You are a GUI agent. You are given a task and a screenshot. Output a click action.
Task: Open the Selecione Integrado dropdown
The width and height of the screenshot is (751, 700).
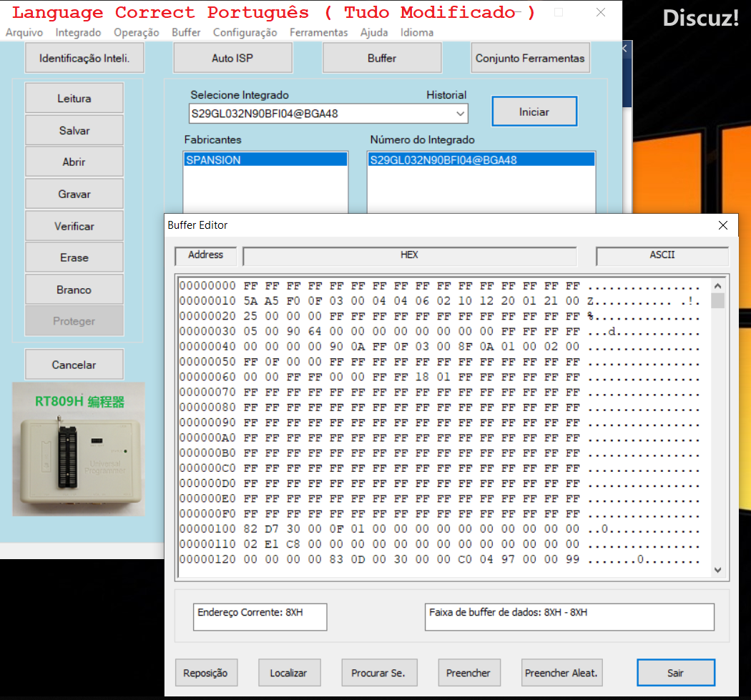pyautogui.click(x=460, y=114)
